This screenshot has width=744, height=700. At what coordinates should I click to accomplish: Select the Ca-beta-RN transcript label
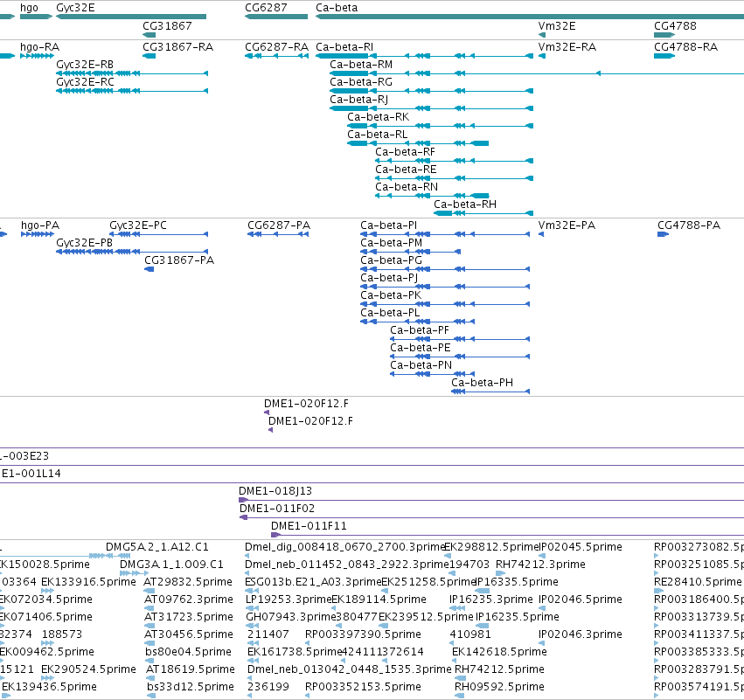click(407, 187)
